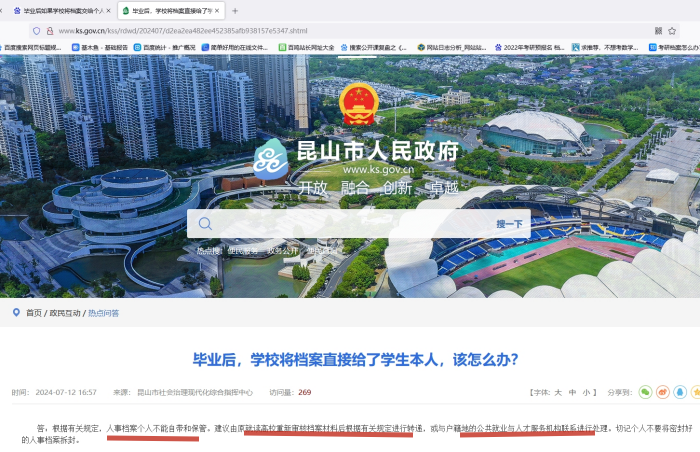Click the padlock site security icon
The height and width of the screenshot is (452, 700).
tap(50, 31)
